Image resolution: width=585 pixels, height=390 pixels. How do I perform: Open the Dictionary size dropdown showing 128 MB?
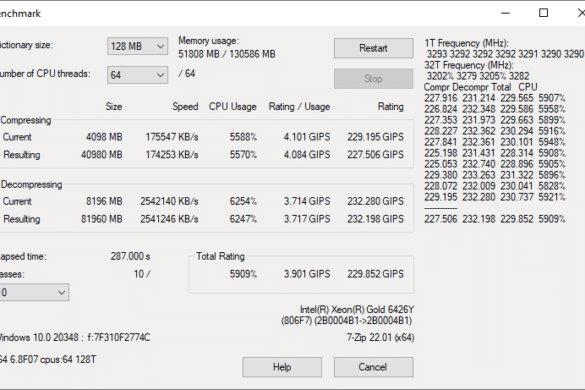[x=137, y=46]
